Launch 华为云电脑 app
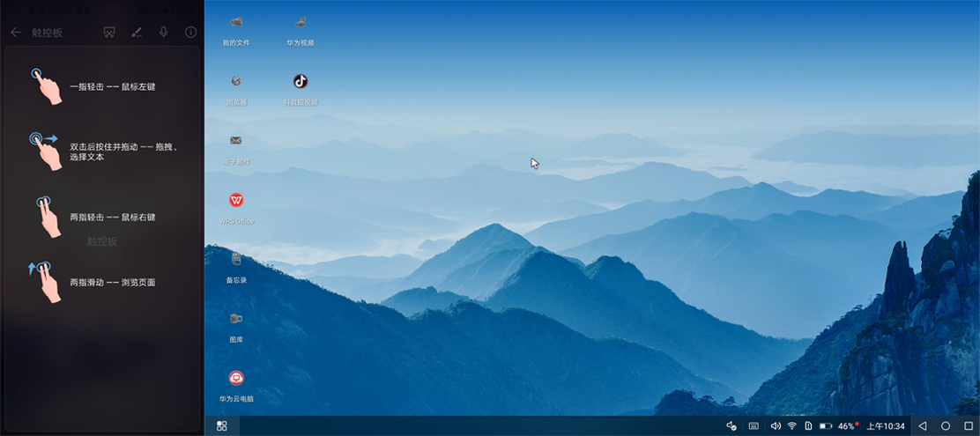Image resolution: width=980 pixels, height=436 pixels. point(236,379)
